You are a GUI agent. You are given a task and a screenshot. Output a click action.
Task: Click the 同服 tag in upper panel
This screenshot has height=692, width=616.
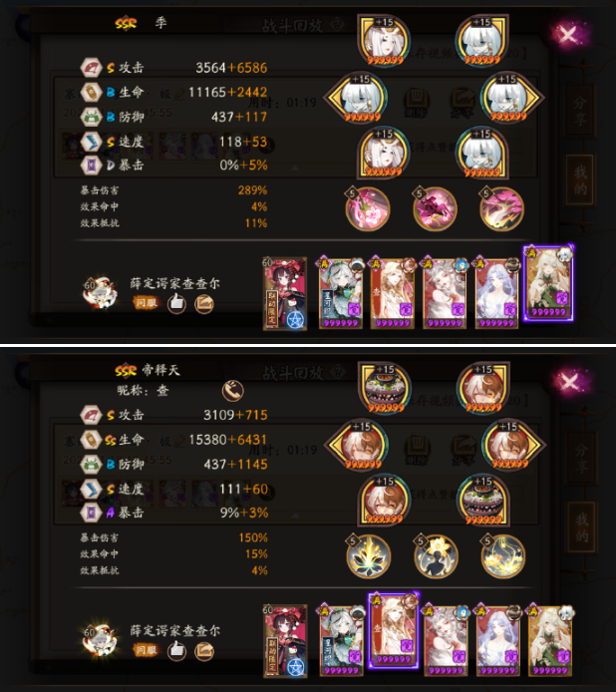(x=147, y=303)
